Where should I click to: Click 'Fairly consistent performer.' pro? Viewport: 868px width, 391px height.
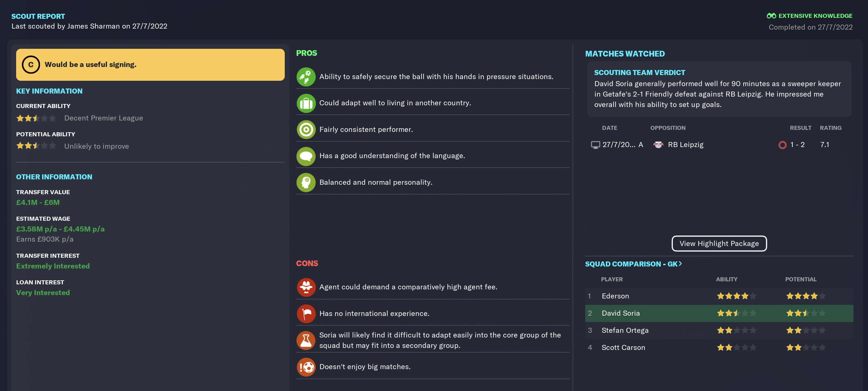click(x=366, y=130)
